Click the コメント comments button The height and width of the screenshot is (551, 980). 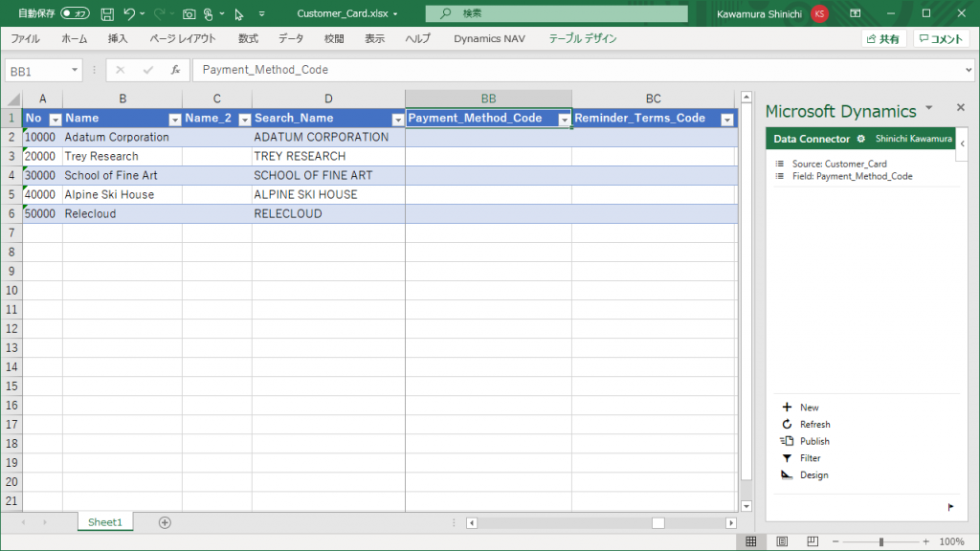[x=941, y=38]
